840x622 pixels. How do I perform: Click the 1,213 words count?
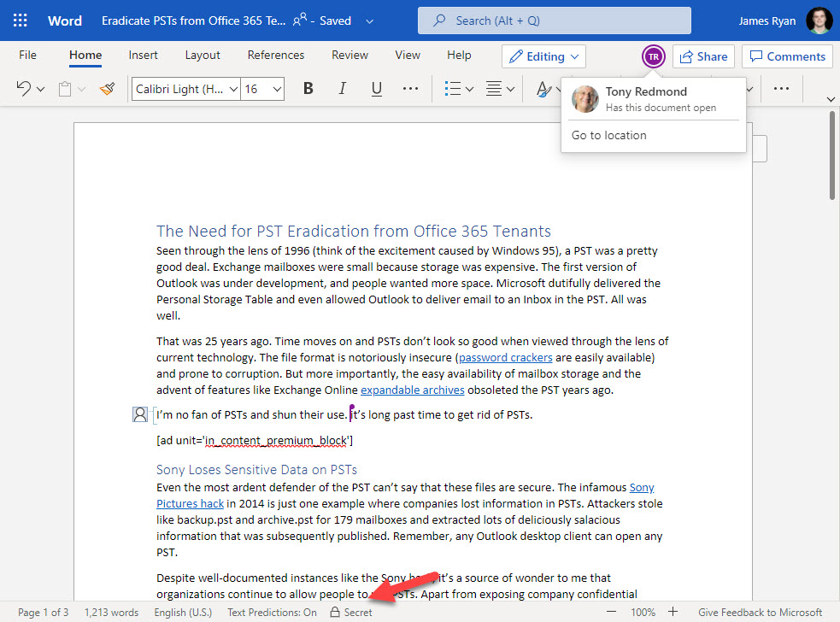click(111, 613)
